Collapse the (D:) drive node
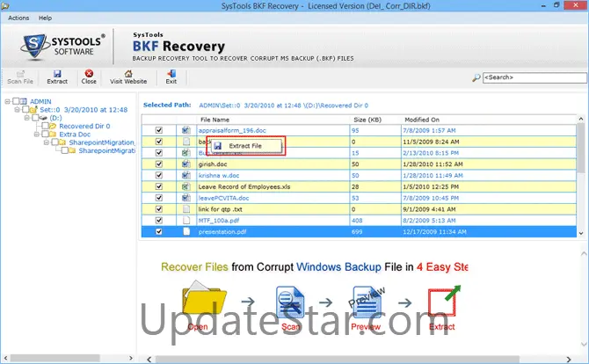The width and height of the screenshot is (589, 364). [26, 118]
